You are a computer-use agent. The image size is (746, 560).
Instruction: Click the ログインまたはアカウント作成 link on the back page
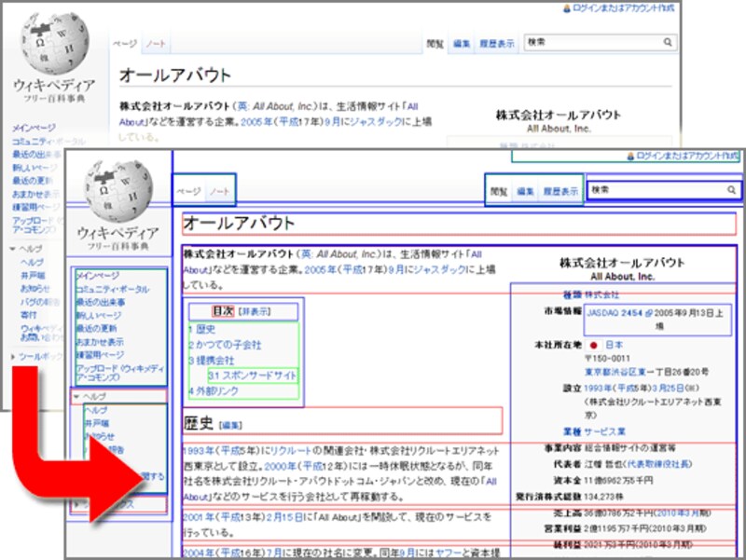coord(623,8)
